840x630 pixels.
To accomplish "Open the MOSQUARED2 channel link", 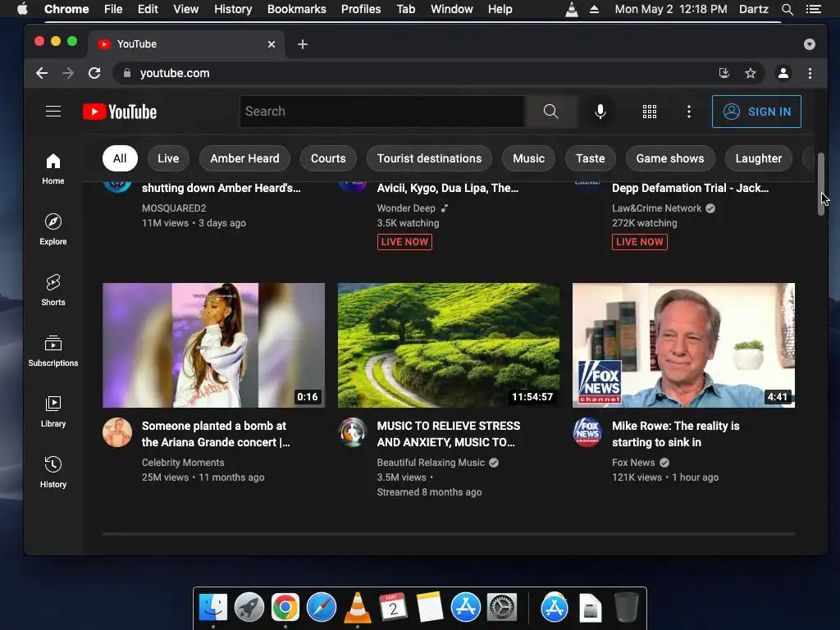I will click(x=174, y=208).
